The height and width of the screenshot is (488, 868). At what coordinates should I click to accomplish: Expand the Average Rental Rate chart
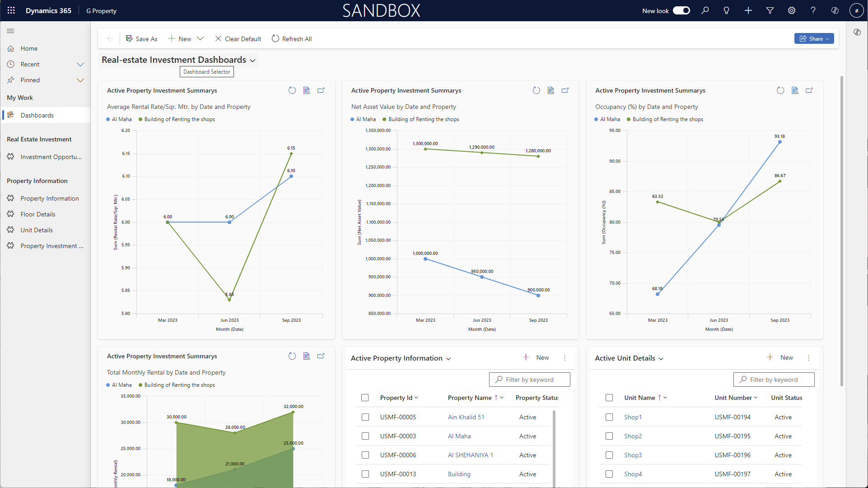(x=321, y=90)
